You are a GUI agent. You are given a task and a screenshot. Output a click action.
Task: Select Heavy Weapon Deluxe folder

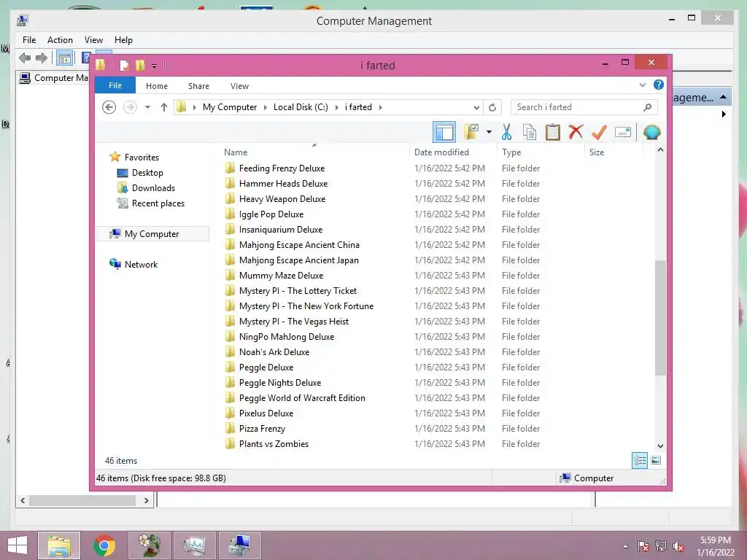(282, 198)
